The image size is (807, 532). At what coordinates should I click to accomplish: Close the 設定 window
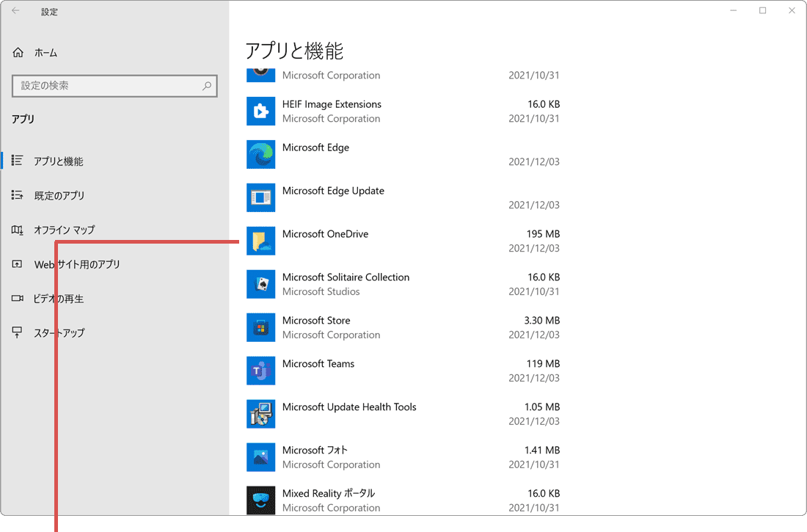(792, 11)
